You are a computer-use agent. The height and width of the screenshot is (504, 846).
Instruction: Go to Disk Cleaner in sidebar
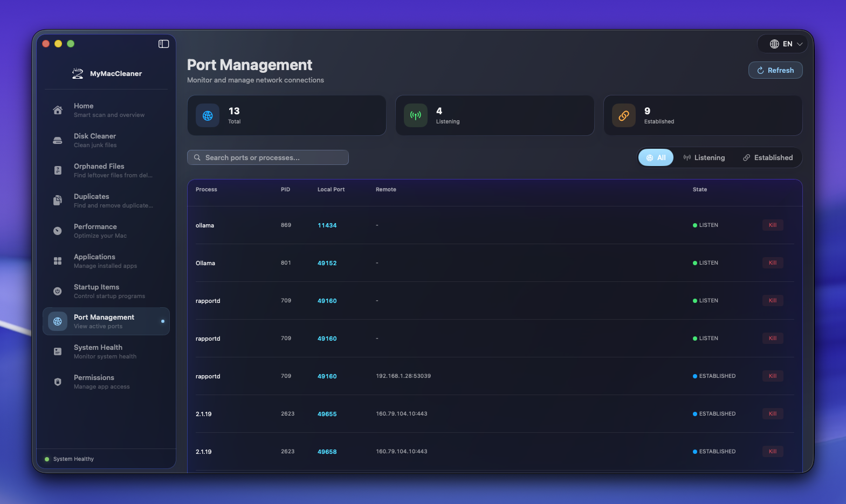pyautogui.click(x=106, y=140)
